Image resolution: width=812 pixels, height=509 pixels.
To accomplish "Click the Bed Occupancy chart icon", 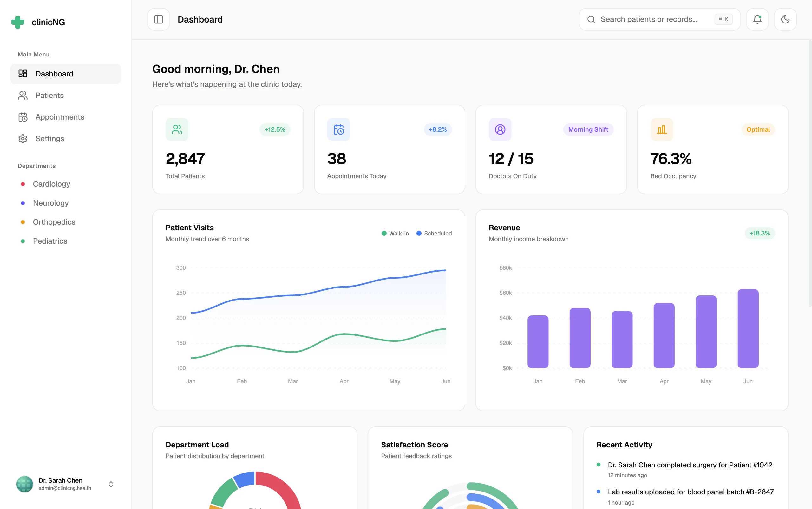I will point(662,129).
